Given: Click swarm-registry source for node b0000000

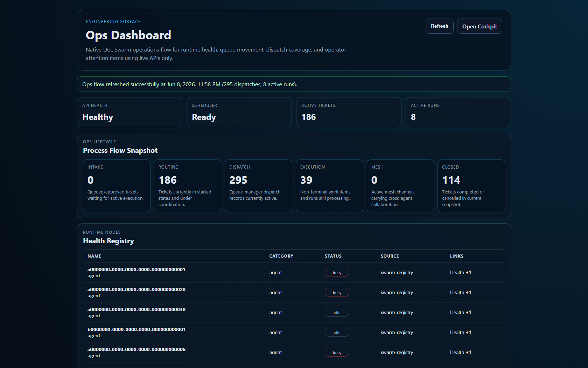Looking at the screenshot, I should (397, 333).
